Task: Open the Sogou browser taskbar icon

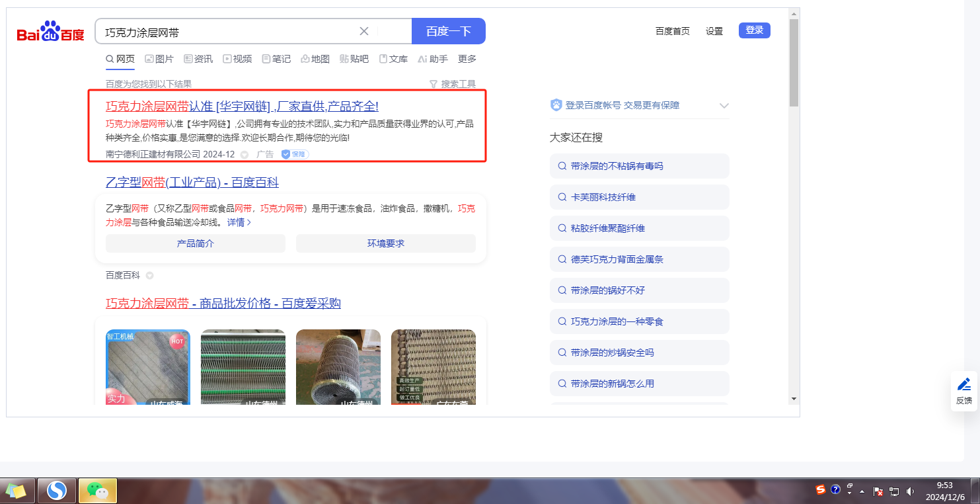Action: coord(57,491)
